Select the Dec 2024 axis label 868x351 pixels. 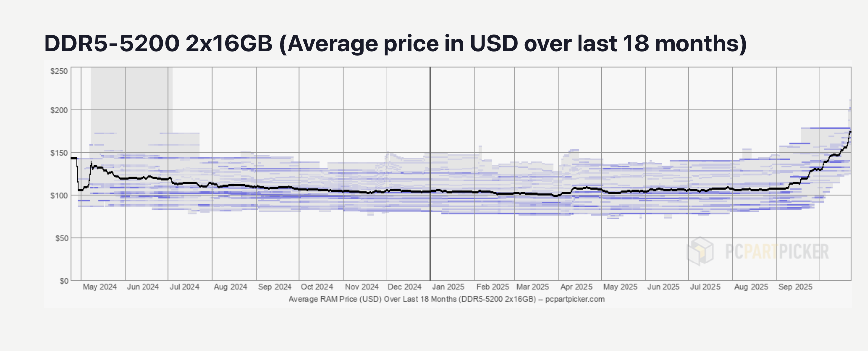pyautogui.click(x=405, y=287)
